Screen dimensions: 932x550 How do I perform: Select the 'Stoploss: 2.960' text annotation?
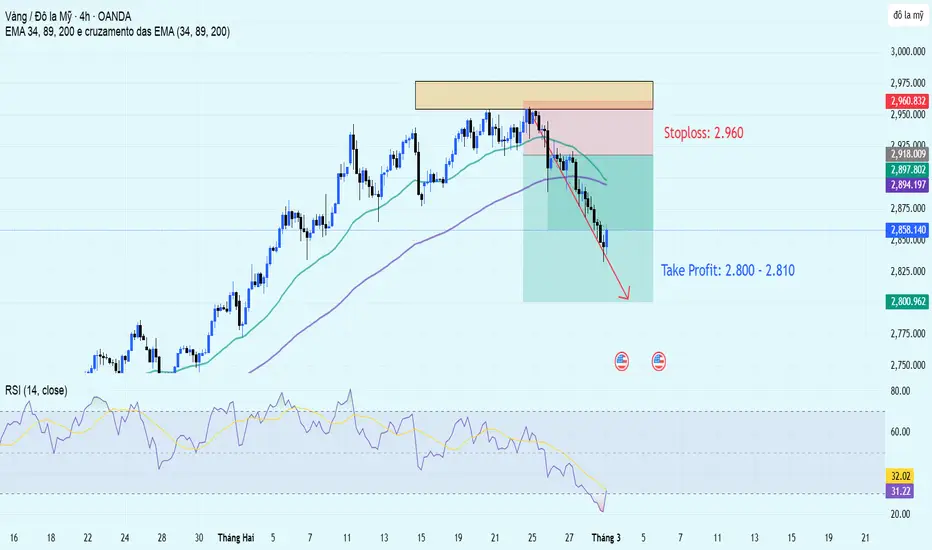pyautogui.click(x=703, y=133)
